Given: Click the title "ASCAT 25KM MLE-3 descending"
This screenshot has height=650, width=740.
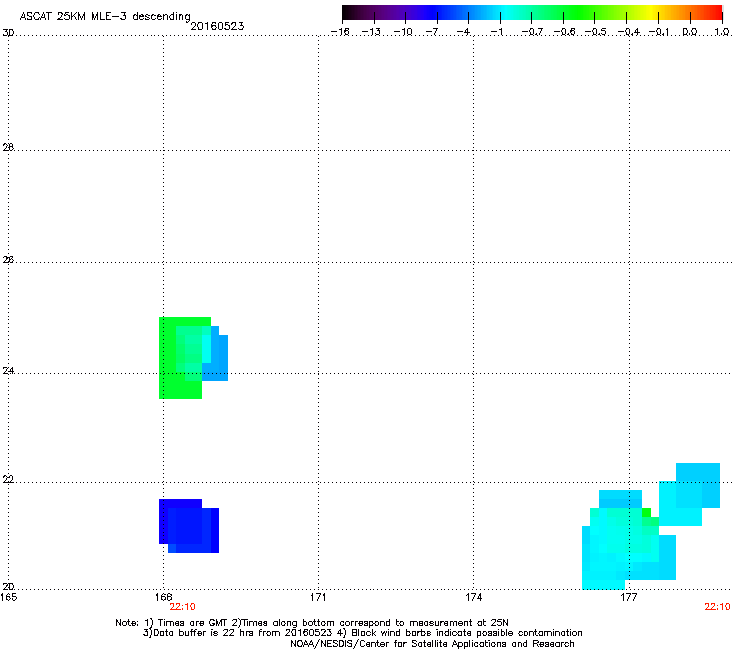Looking at the screenshot, I should click(105, 17).
